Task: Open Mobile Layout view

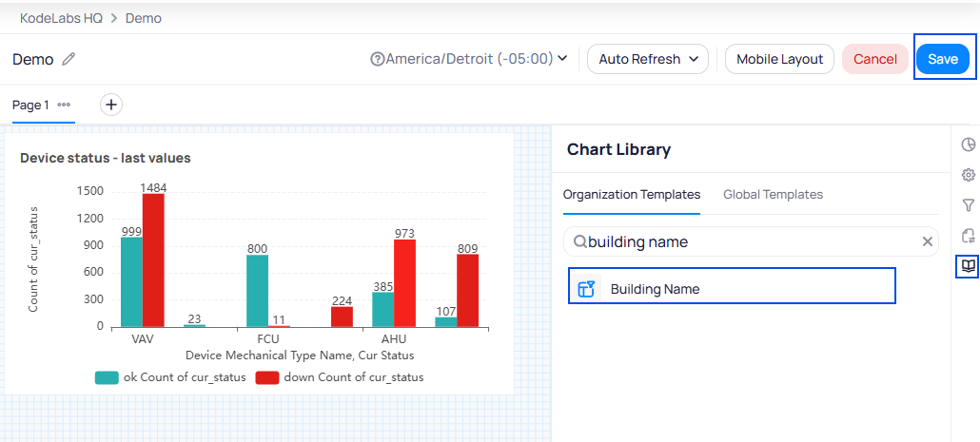Action: (779, 59)
